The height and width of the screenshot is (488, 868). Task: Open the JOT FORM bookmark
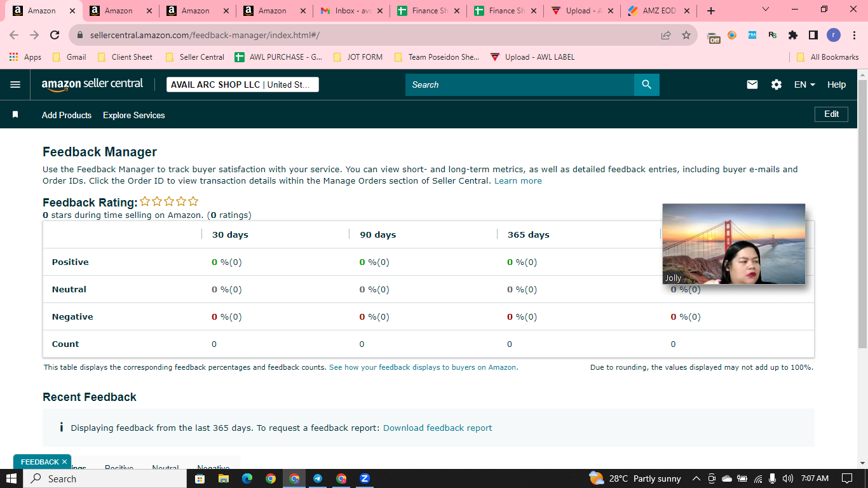[x=358, y=57]
